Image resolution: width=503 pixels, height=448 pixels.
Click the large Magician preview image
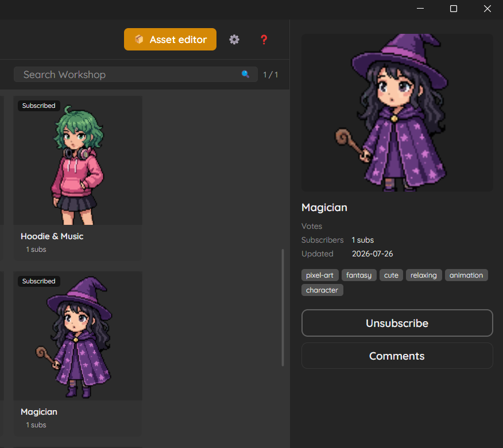397,112
